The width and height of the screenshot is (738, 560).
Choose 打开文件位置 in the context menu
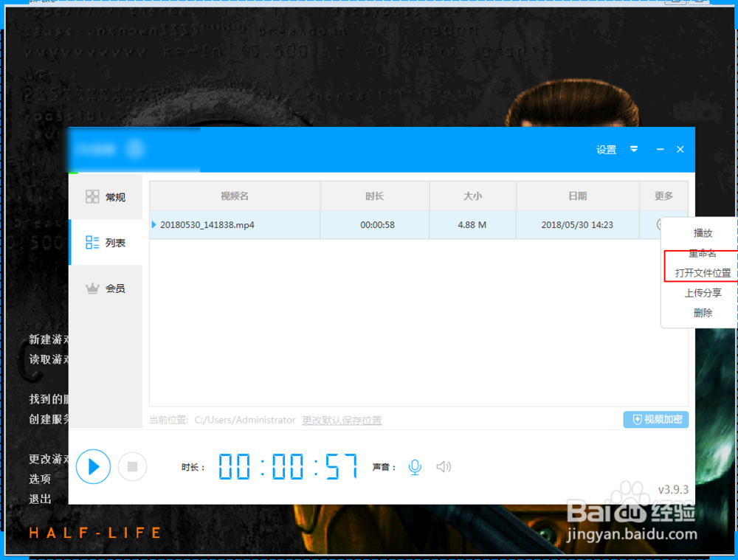click(701, 272)
